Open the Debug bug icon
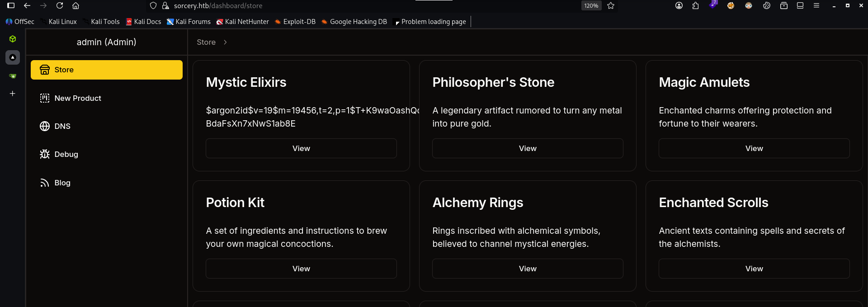Image resolution: width=868 pixels, height=307 pixels. tap(45, 154)
